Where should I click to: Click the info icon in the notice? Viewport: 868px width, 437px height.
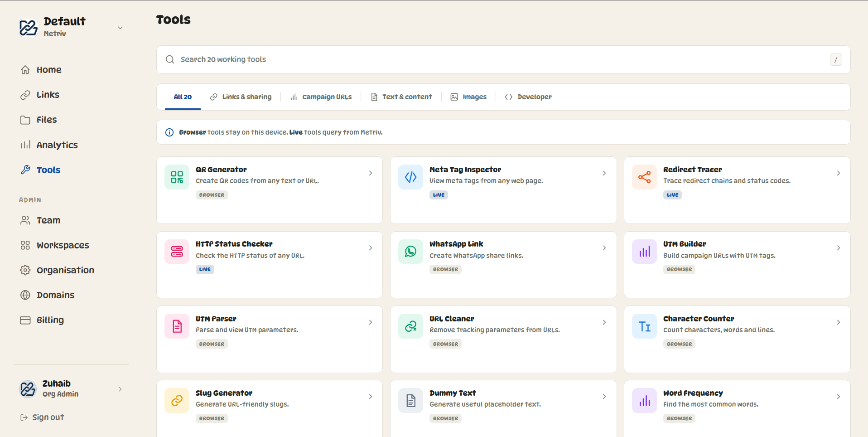(x=169, y=132)
